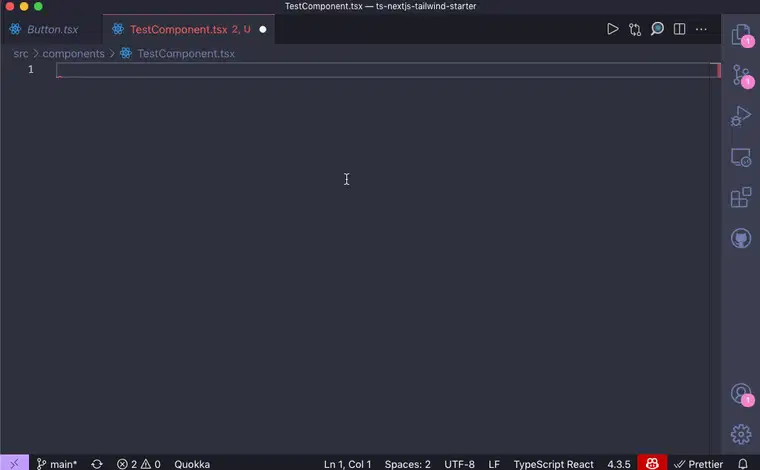Open the Remote Explorer view
The height and width of the screenshot is (470, 760).
(740, 157)
